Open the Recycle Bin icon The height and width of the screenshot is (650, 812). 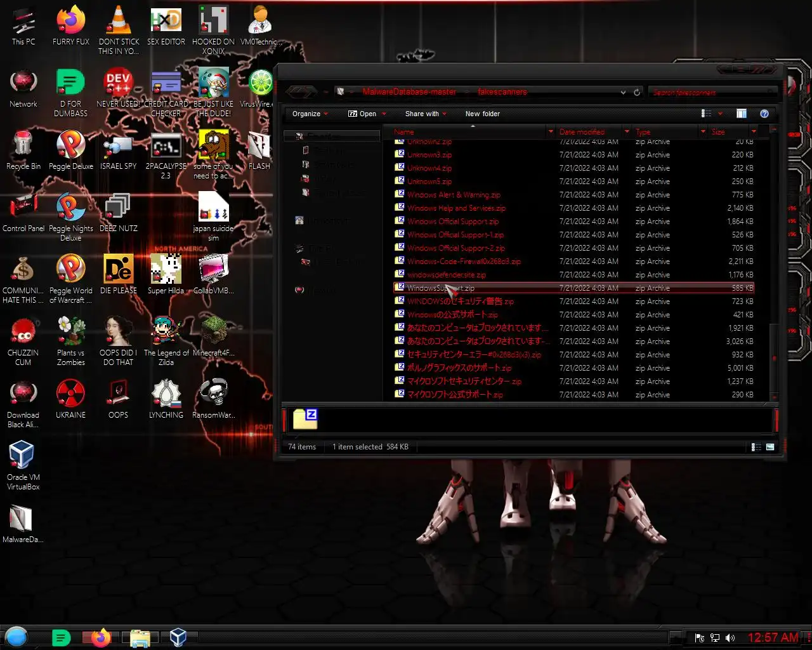point(23,151)
